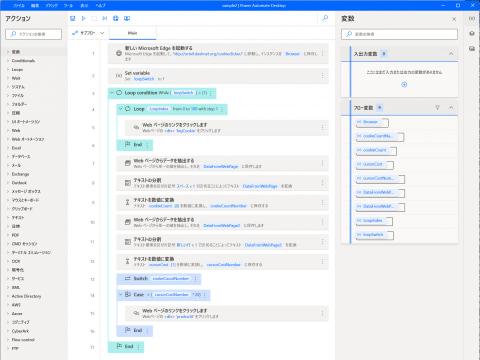Select the loopSwitch flow variable

click(375, 235)
